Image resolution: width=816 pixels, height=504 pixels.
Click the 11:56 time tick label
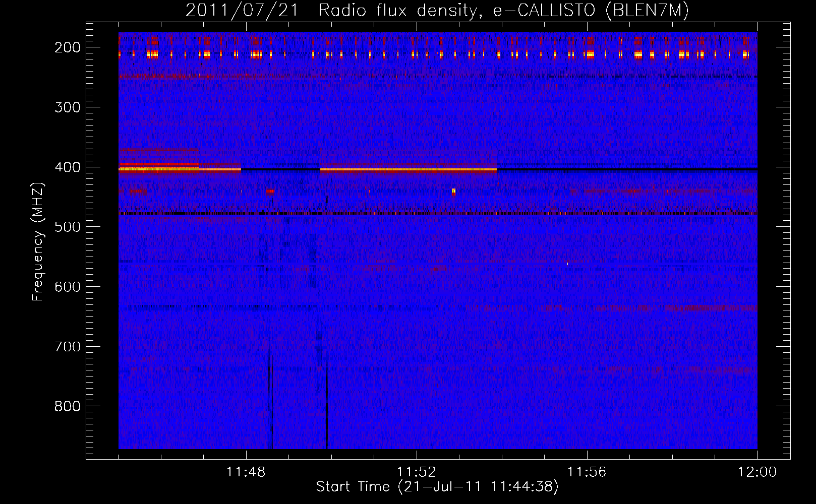pyautogui.click(x=587, y=472)
